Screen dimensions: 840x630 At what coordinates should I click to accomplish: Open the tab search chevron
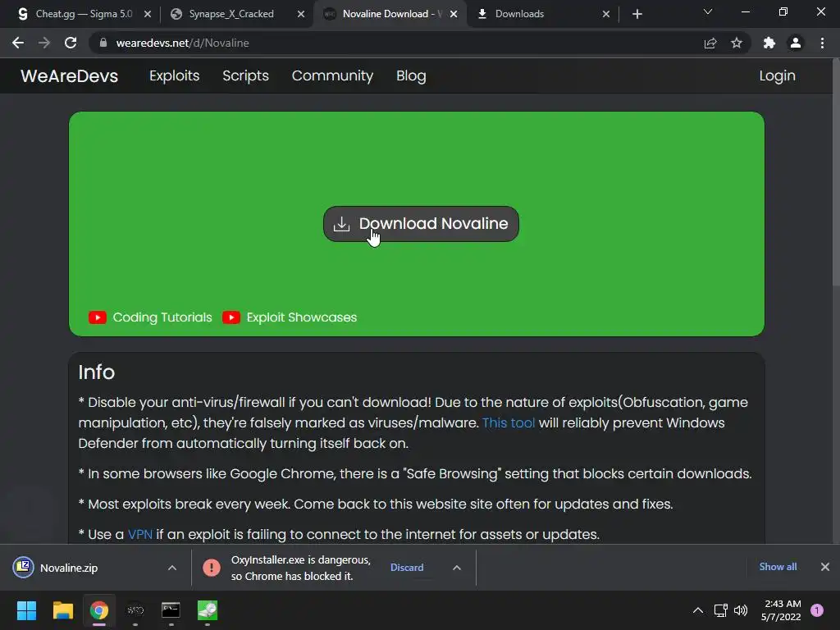click(708, 11)
